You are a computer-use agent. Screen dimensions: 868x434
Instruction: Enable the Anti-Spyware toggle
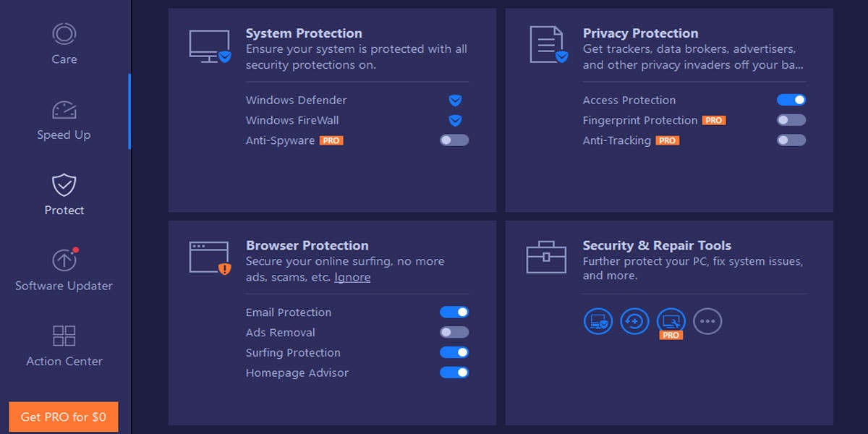pos(454,140)
